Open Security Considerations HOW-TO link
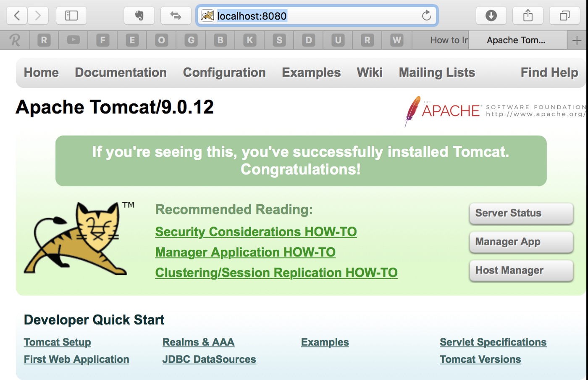Viewport: 588px width, 380px height. click(x=256, y=232)
